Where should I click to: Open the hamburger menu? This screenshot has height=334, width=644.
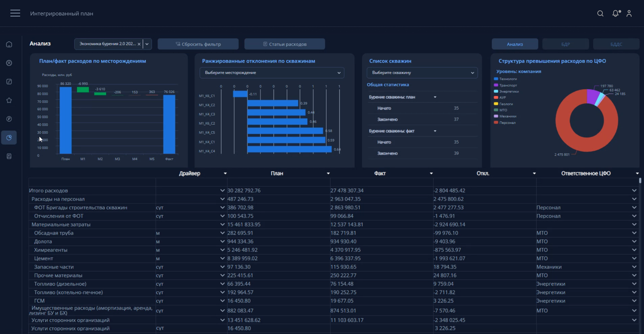pyautogui.click(x=15, y=13)
